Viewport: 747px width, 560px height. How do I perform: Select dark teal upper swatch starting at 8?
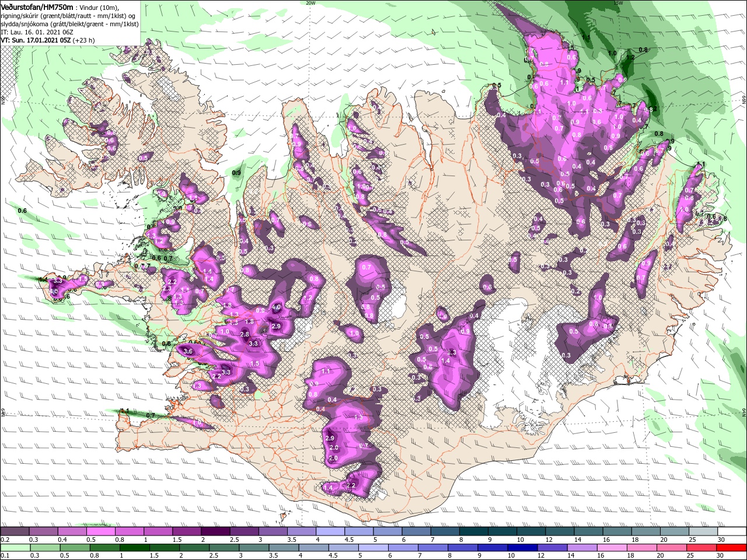[x=473, y=531]
